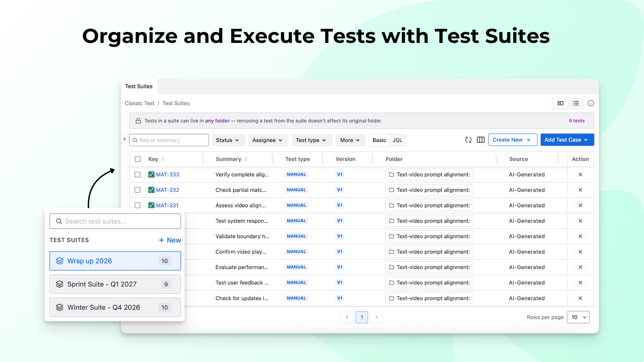Select Sprint Suite - Q1 2027
This screenshot has height=362, width=644.
click(x=115, y=284)
